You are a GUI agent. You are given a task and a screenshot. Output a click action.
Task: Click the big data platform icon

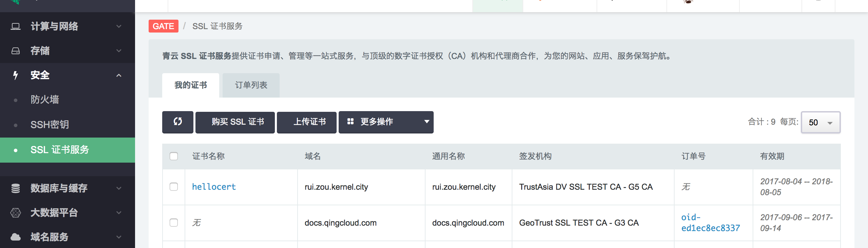16,213
